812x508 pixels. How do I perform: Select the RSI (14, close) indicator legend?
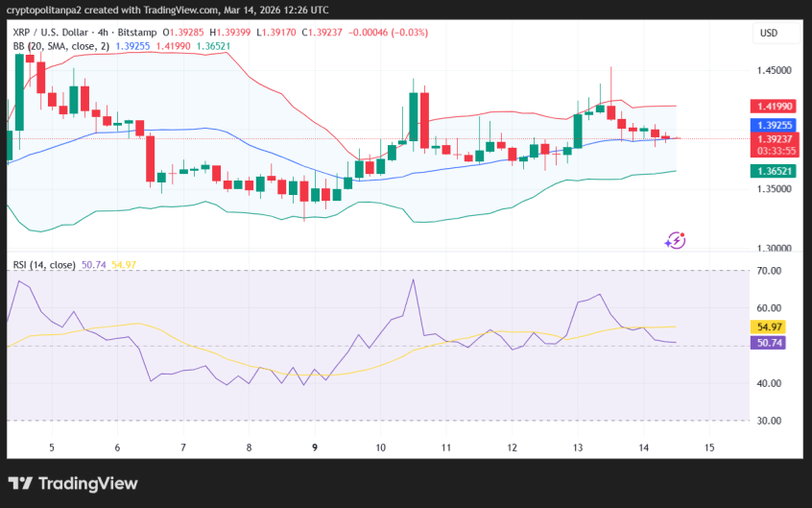(44, 264)
